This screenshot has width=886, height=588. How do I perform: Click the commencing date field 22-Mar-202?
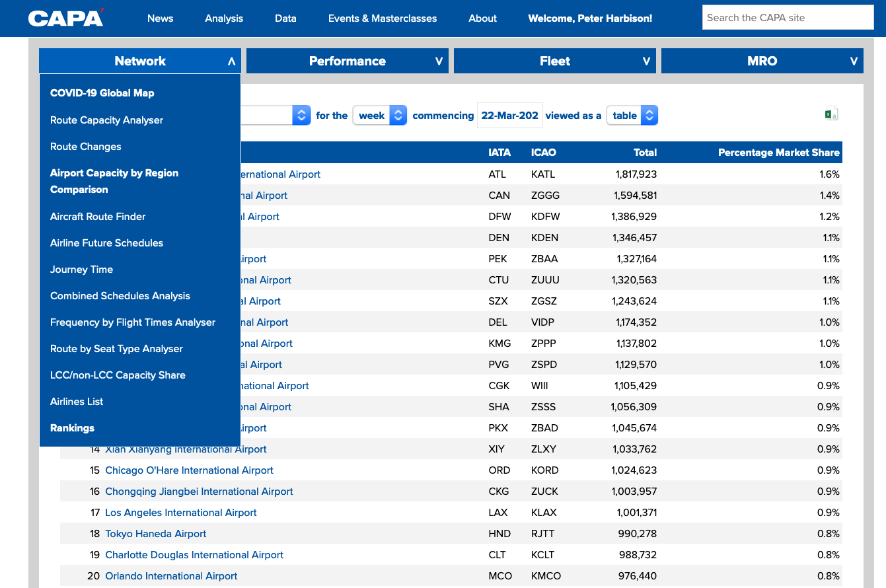(x=509, y=115)
